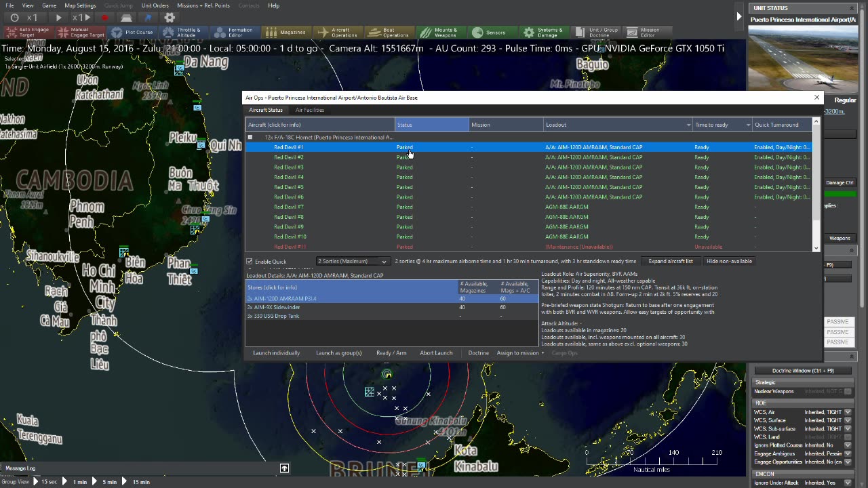This screenshot has height=488, width=868.
Task: Click the gray ship-shaped toolbar icon
Action: point(127,18)
